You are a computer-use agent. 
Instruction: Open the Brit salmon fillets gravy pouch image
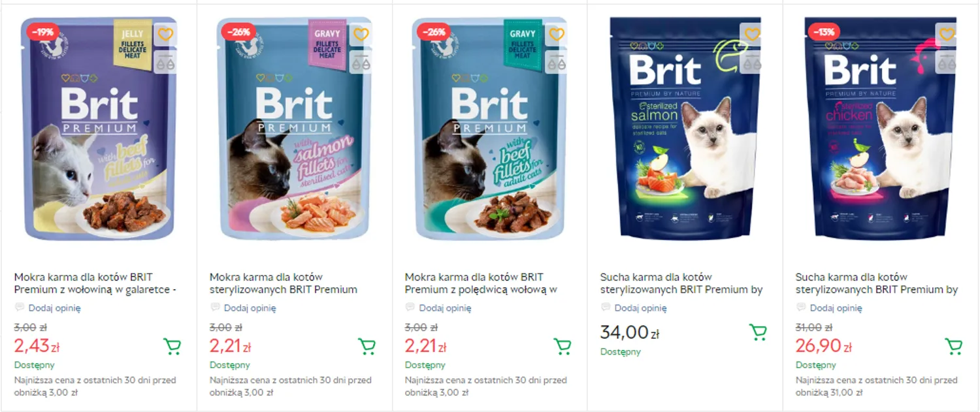point(294,131)
